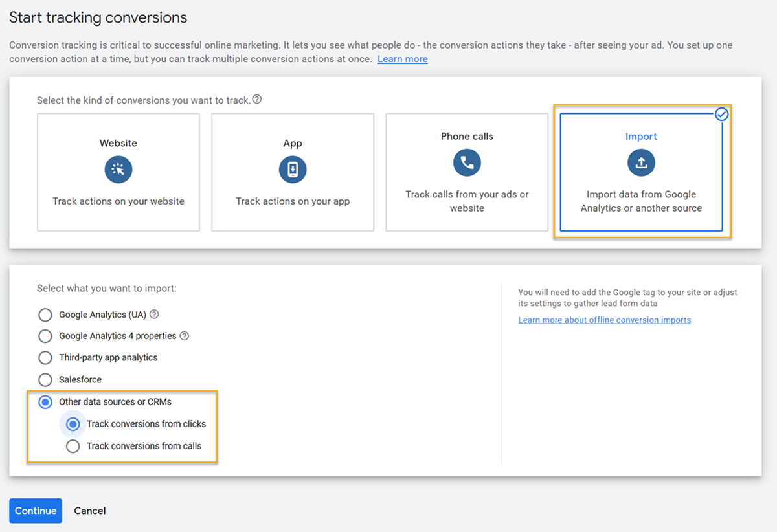Choose the Third-party app analytics radio button
Viewport: 777px width, 532px height.
(x=45, y=358)
